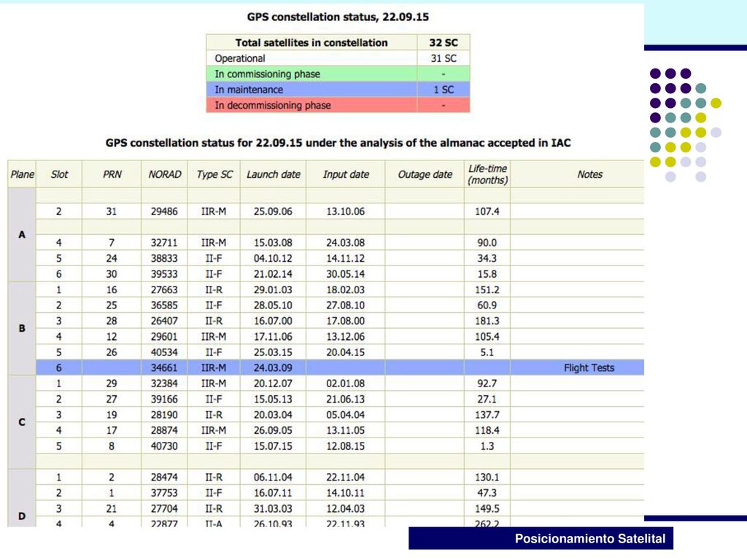Select the 'Type SC' column header
This screenshot has height=560, width=747.
click(x=214, y=174)
